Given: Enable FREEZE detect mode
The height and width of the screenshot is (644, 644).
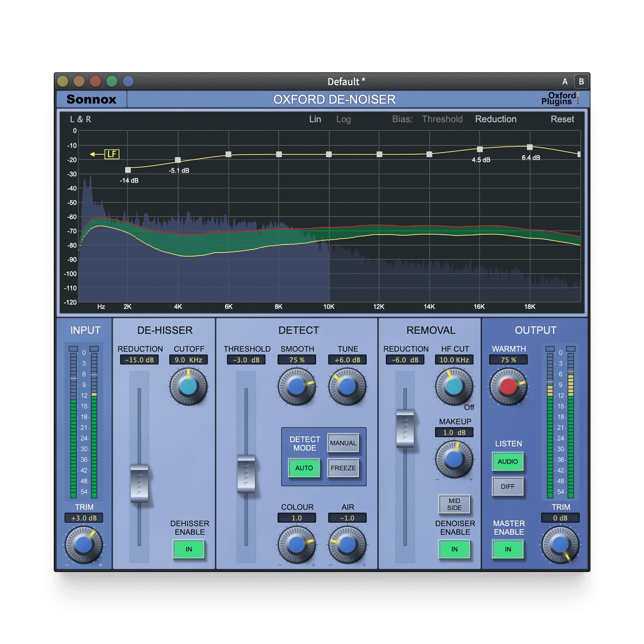Looking at the screenshot, I should coord(343,468).
